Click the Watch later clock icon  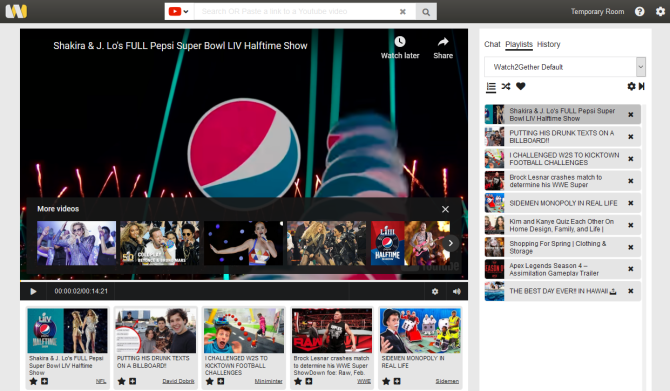pyautogui.click(x=400, y=41)
